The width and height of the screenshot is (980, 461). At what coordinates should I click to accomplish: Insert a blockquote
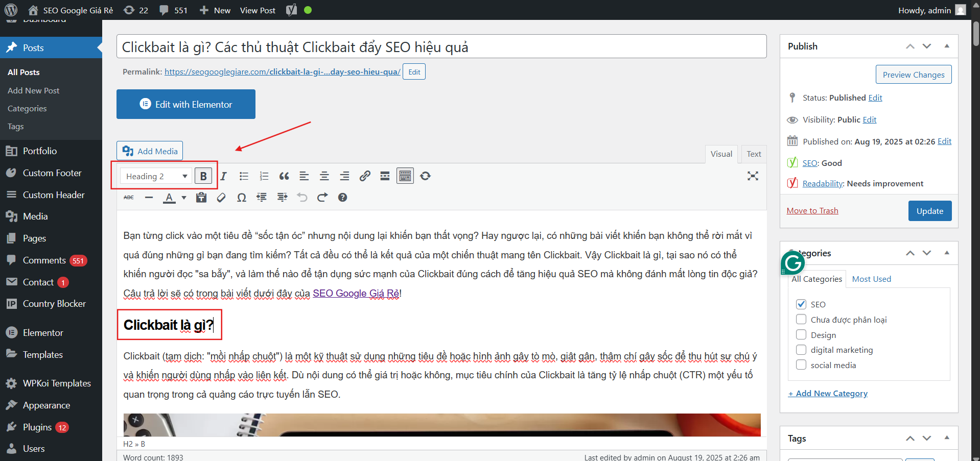pos(284,176)
